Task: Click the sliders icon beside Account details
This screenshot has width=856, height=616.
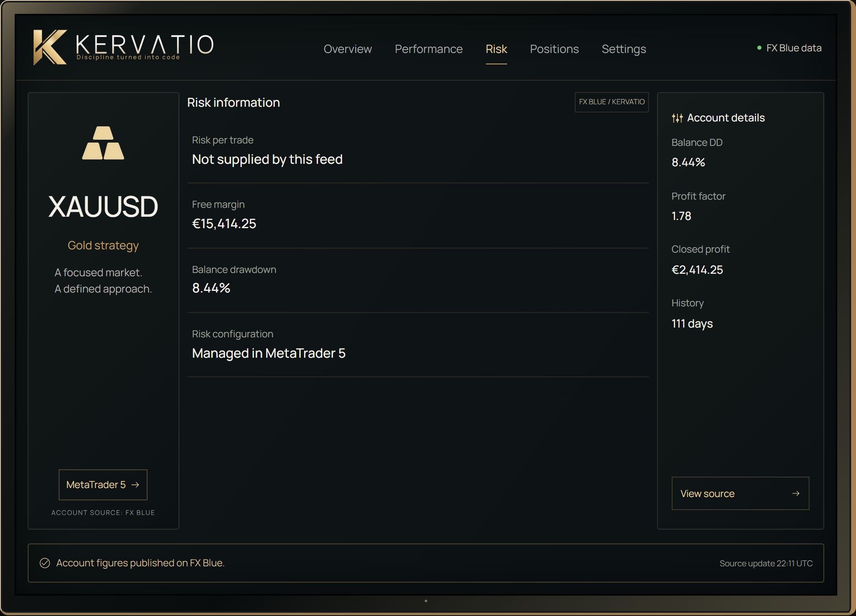Action: [677, 118]
